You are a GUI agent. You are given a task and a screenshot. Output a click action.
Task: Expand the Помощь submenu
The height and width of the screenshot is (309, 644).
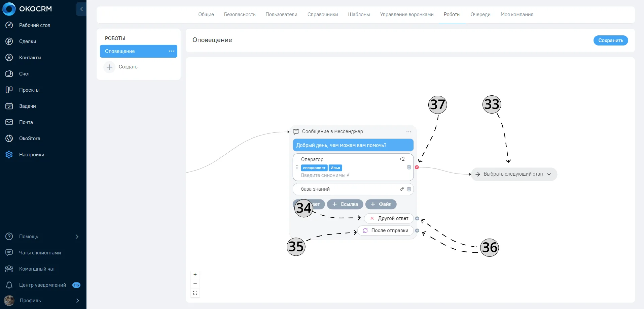(x=77, y=237)
